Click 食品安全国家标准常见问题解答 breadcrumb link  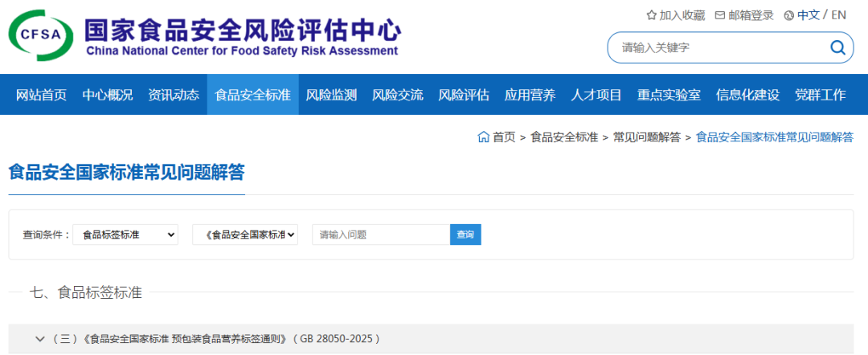pos(775,137)
